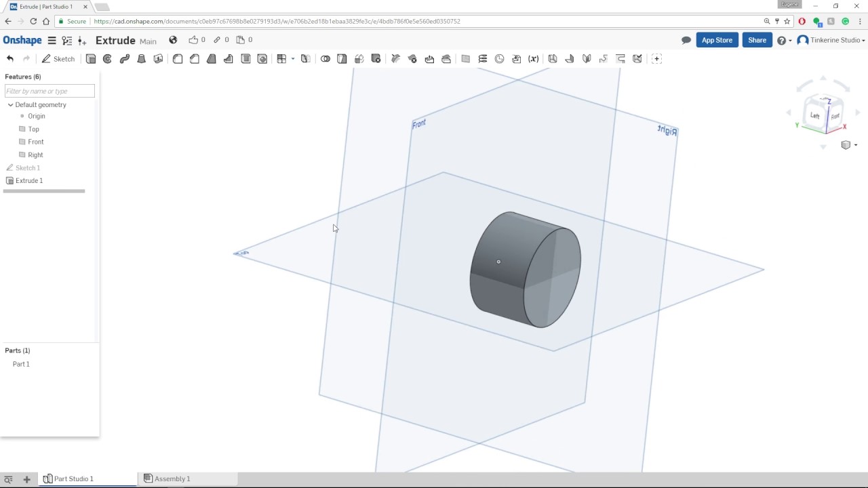Select the Extrude tool
Image resolution: width=868 pixels, height=488 pixels.
pyautogui.click(x=91, y=59)
